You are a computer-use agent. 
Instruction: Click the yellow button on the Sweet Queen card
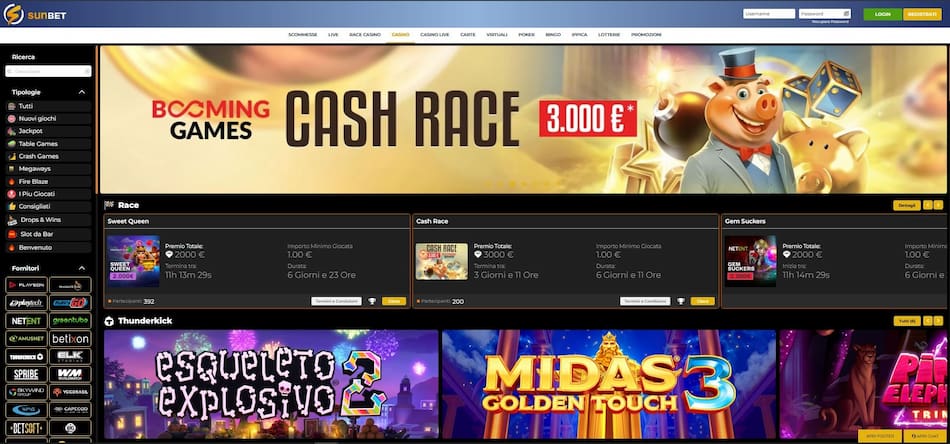[394, 301]
